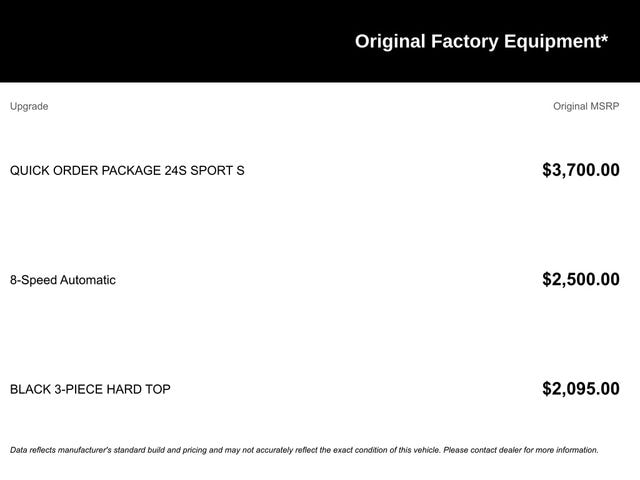Click the empty left side of the black banner
The height and width of the screenshot is (480, 640).
pyautogui.click(x=150, y=41)
